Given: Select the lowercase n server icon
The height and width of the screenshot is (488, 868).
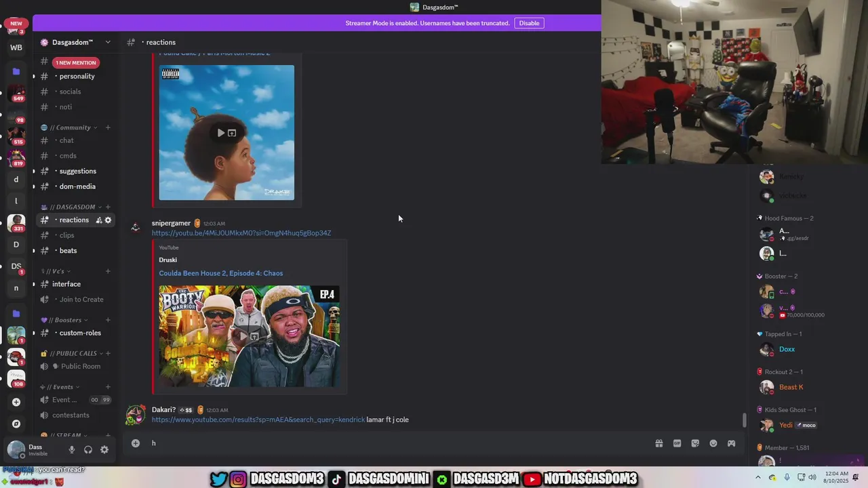Looking at the screenshot, I should pos(16,288).
